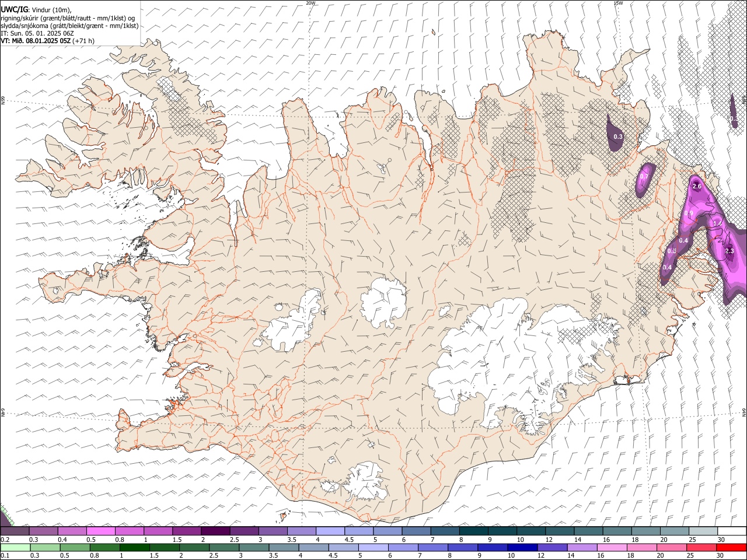This screenshot has width=747, height=560.
Task: Click the bright pink 0.5–0.8 snow scale swatch
Action: (101, 531)
